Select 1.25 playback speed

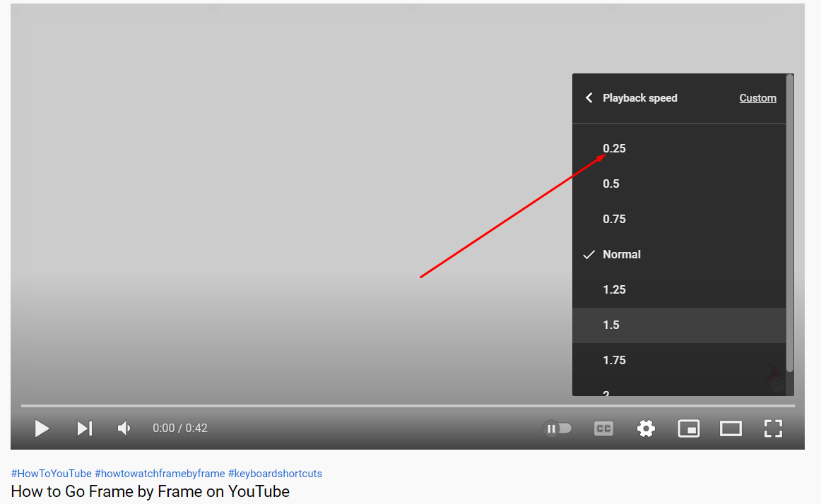679,290
